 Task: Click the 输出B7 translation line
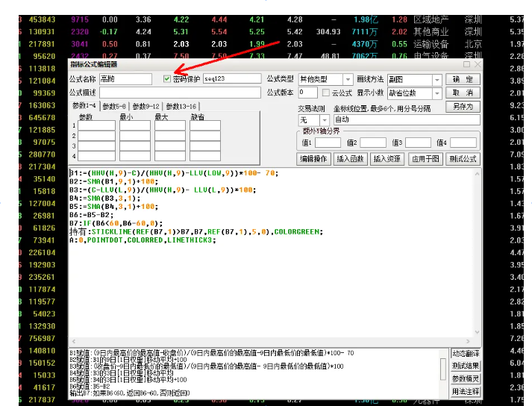130,393
